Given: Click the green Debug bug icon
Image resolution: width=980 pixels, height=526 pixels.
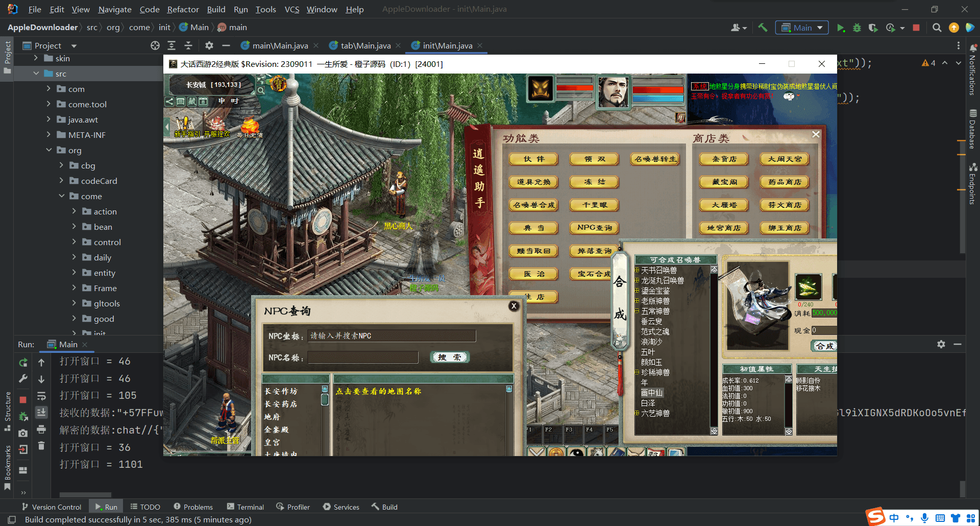Looking at the screenshot, I should tap(857, 28).
